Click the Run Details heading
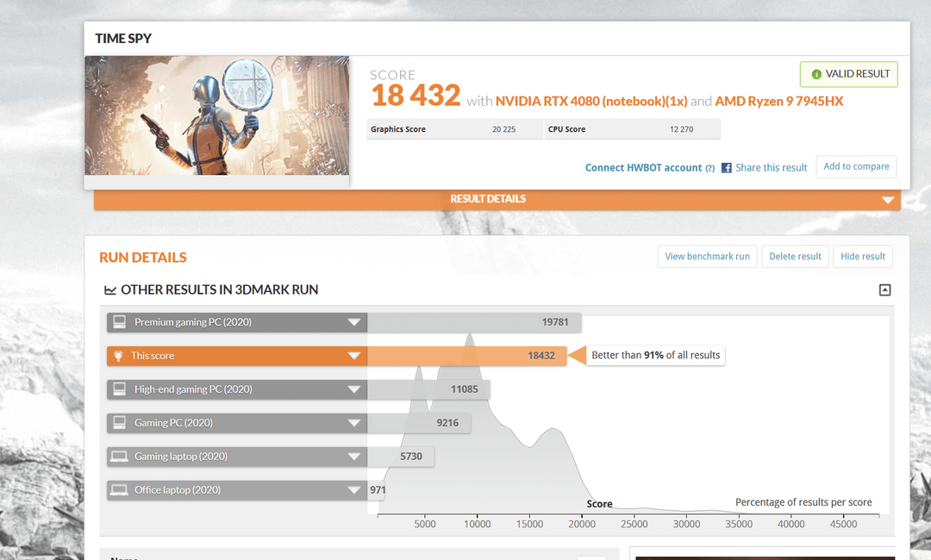The image size is (931, 560). pyautogui.click(x=142, y=258)
